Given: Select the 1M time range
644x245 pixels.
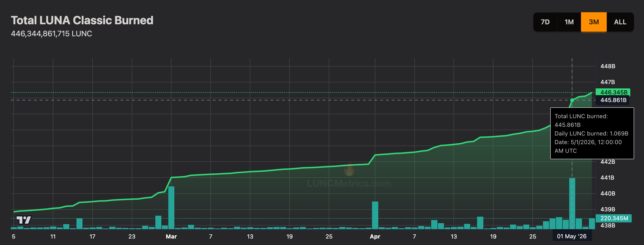Looking at the screenshot, I should coord(569,22).
